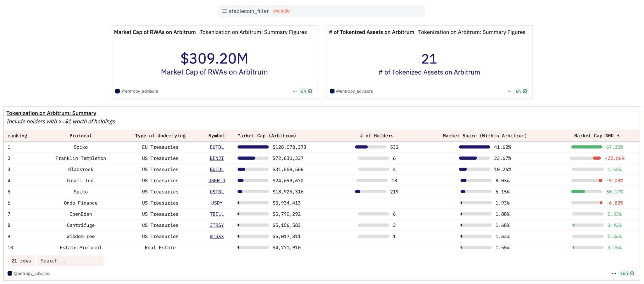
Task: Open the three-dot menu on Market Cap card
Action: 295,91
